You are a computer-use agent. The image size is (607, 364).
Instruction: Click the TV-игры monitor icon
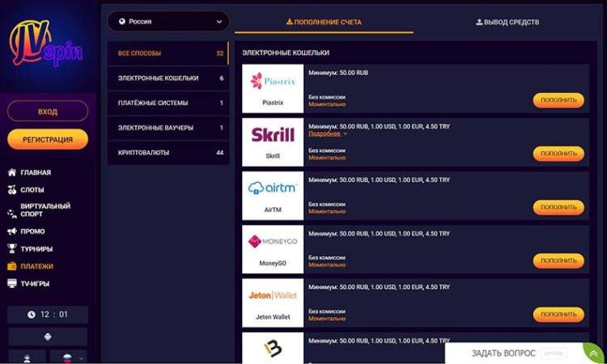tap(12, 284)
